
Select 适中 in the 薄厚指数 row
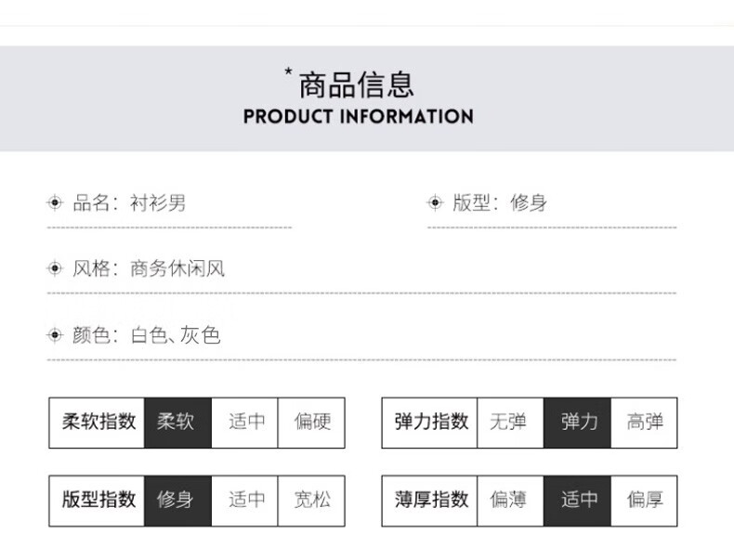(577, 501)
